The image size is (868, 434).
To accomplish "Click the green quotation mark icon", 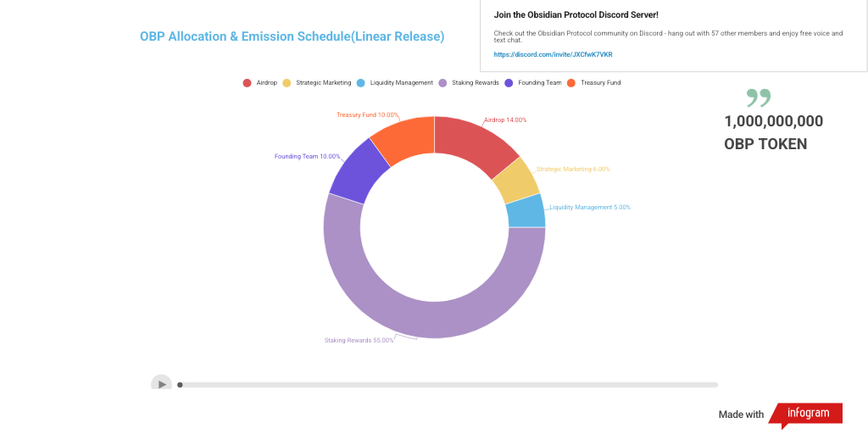I will click(x=758, y=97).
